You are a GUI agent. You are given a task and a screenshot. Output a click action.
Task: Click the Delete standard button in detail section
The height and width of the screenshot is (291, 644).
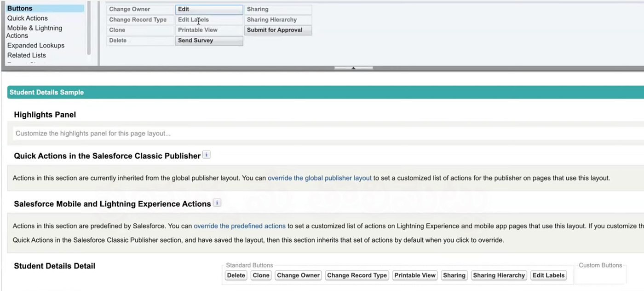[x=236, y=275]
